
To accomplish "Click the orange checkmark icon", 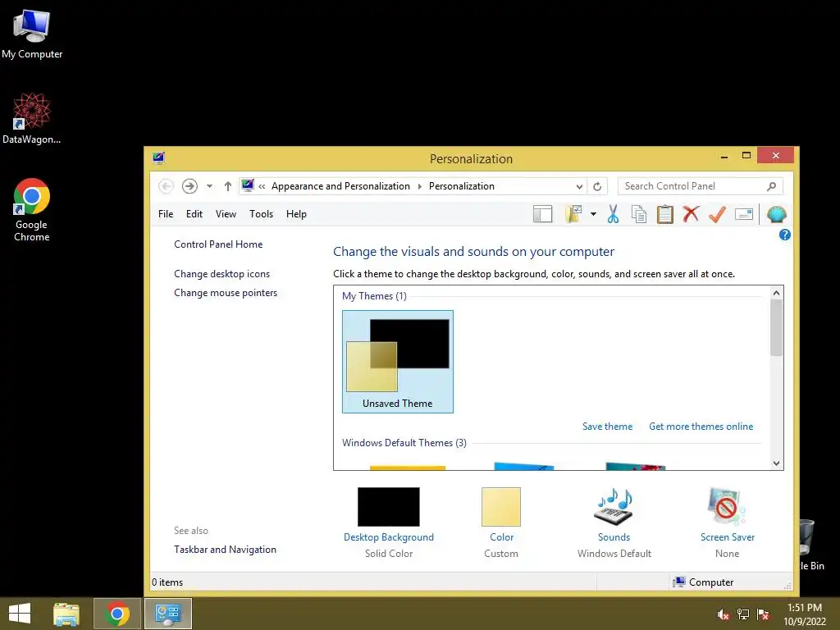I will coord(717,214).
